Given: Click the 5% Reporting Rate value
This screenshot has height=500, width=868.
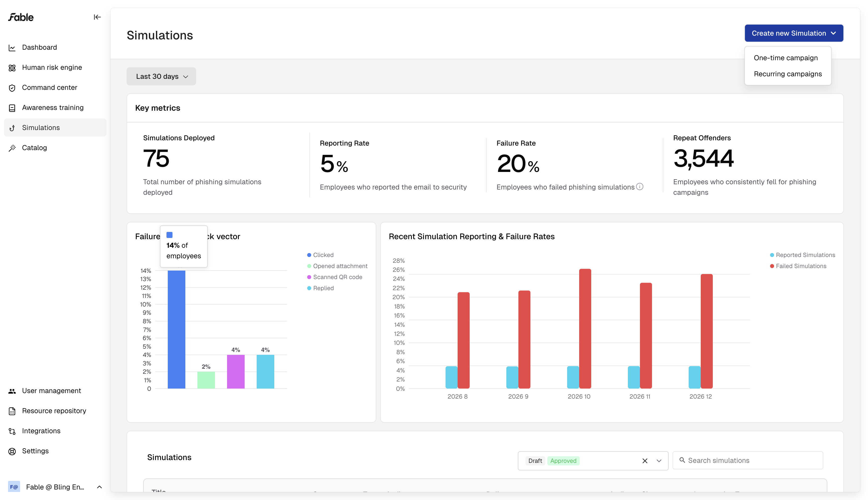Looking at the screenshot, I should coord(334,164).
